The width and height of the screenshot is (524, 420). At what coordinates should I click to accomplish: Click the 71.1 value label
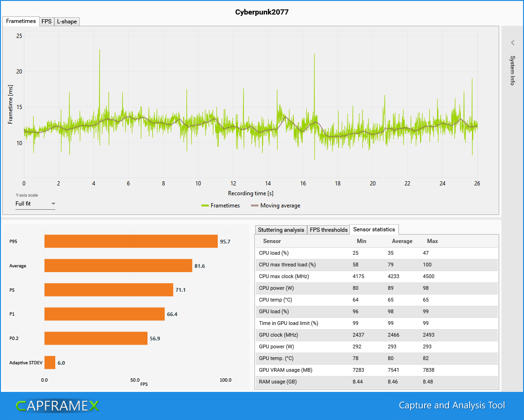[x=180, y=290]
